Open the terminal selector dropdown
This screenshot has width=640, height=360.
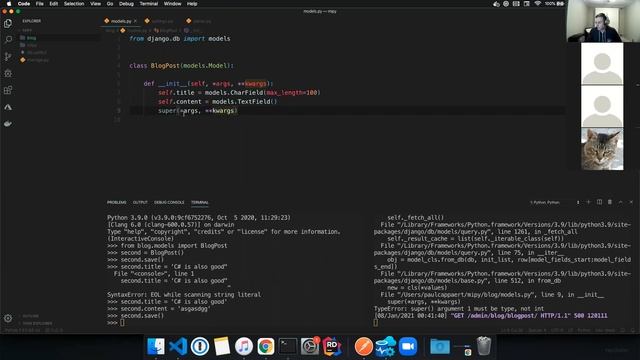click(555, 202)
